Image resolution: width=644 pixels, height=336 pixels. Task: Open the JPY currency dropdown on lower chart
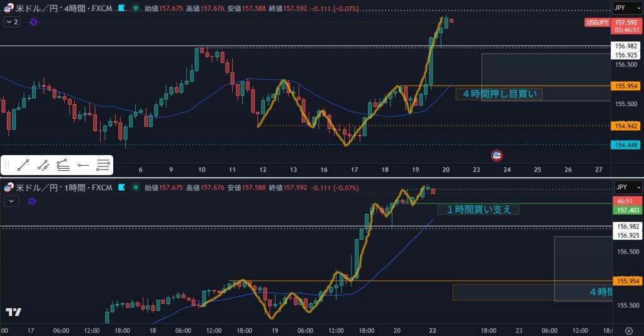point(627,187)
